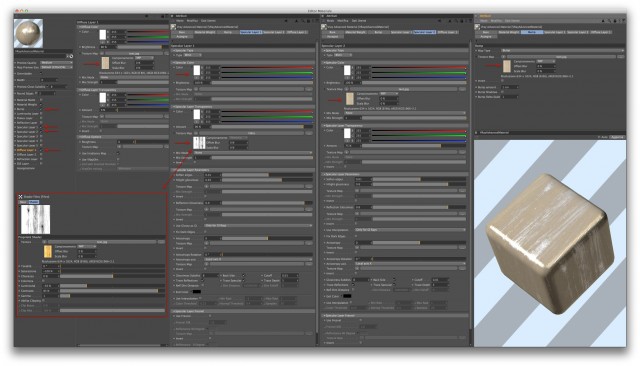Screen dimensions: 640x366
Task: Enable the Bump channel checkbox in material list
Action: pyautogui.click(x=41, y=109)
